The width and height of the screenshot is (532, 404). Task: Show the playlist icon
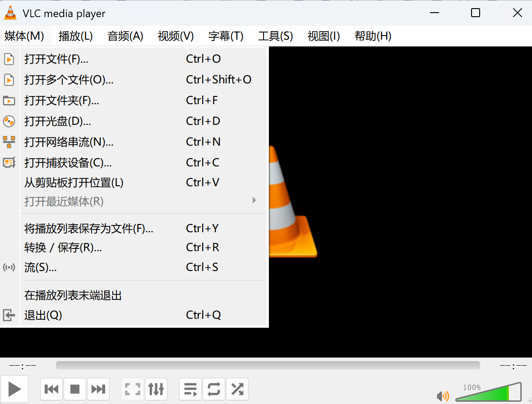click(x=190, y=389)
